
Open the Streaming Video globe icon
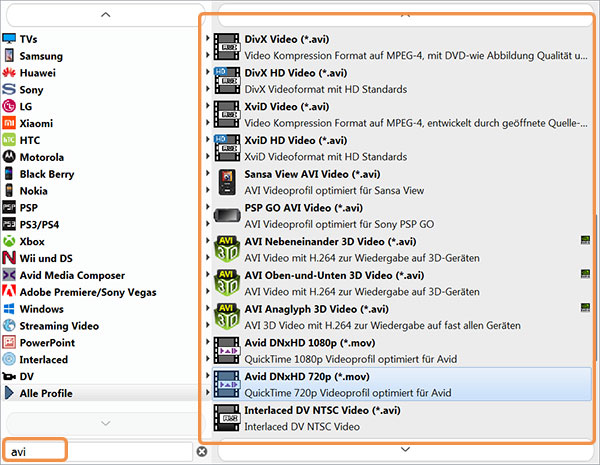pos(9,325)
